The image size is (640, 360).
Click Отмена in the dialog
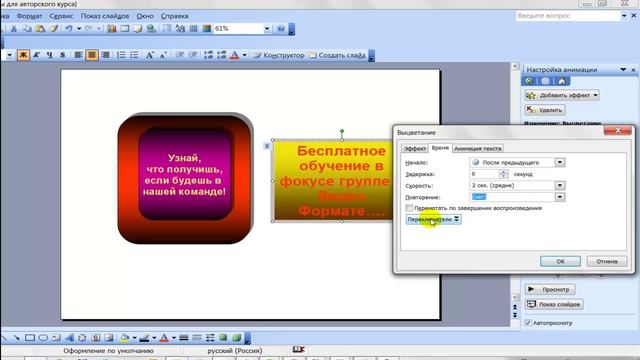pos(607,261)
